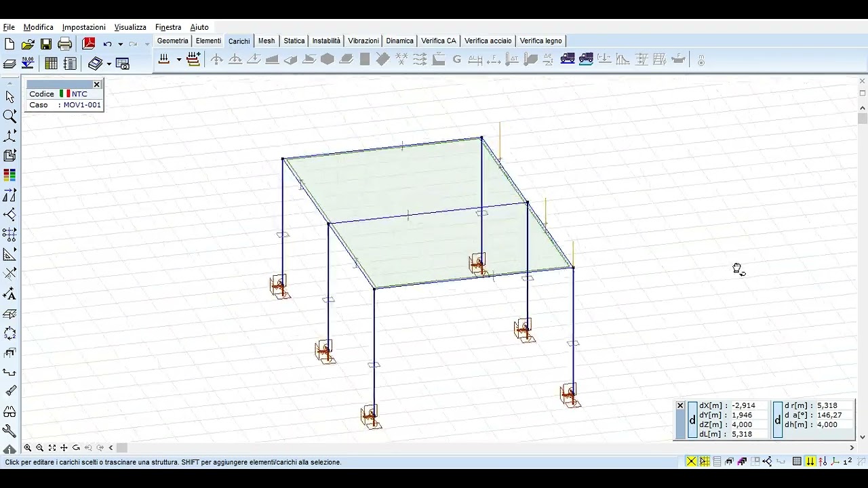Viewport: 868px width, 488px height.
Task: Open the Finestra menu
Action: point(168,27)
